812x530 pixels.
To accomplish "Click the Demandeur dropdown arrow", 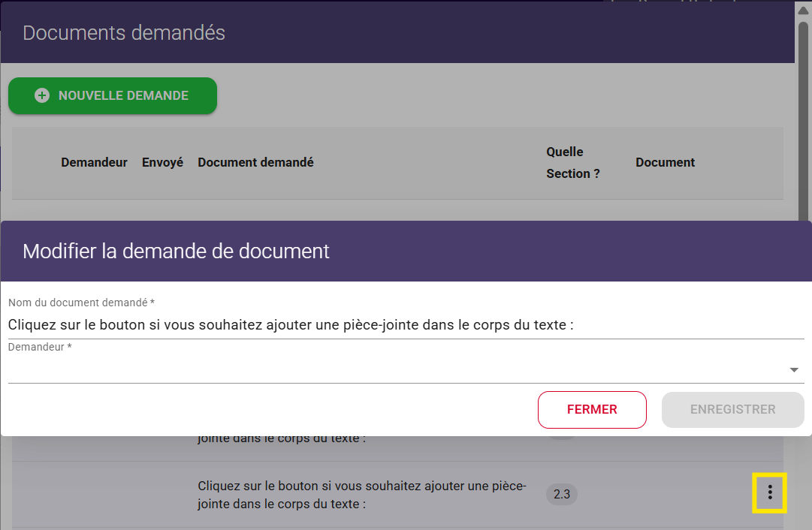I will pyautogui.click(x=794, y=370).
